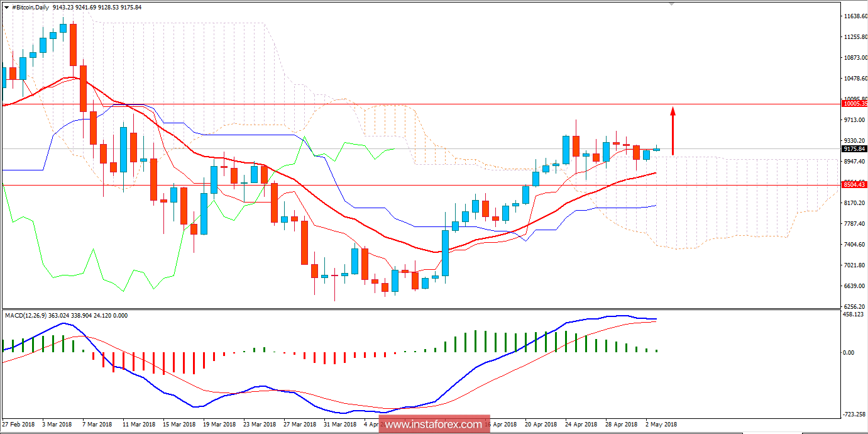Click the 10478.60 price axis value
This screenshot has height=434, width=868.
point(855,79)
